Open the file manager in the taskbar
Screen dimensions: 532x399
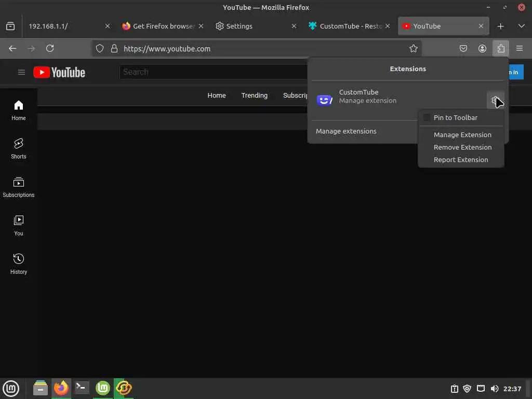pos(41,388)
